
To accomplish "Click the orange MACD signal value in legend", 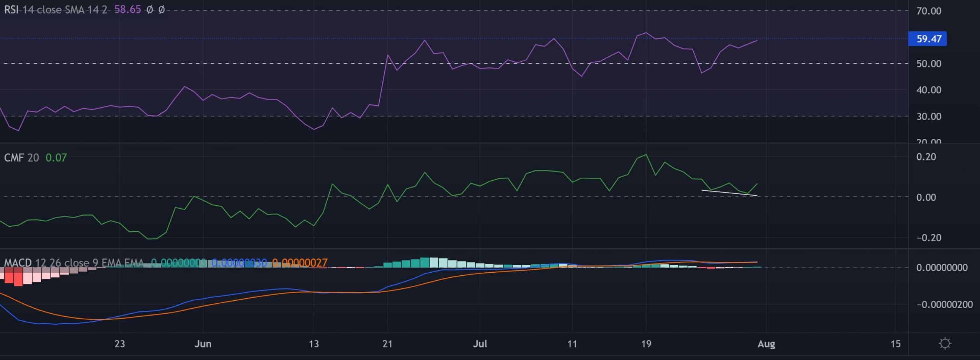I will (300, 263).
